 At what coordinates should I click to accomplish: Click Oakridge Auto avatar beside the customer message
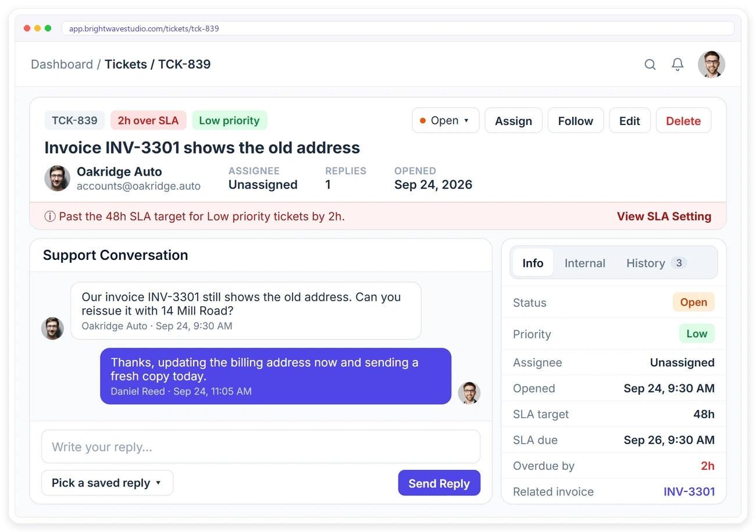point(52,329)
